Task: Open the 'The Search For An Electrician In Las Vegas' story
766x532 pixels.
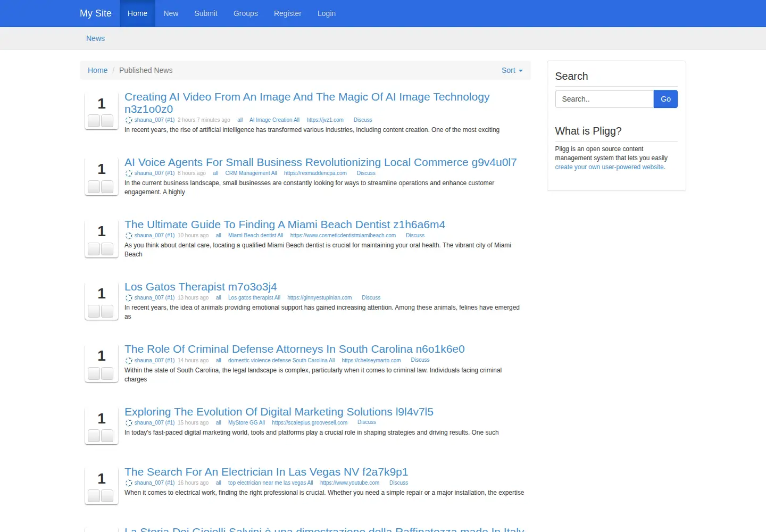Action: click(x=266, y=472)
